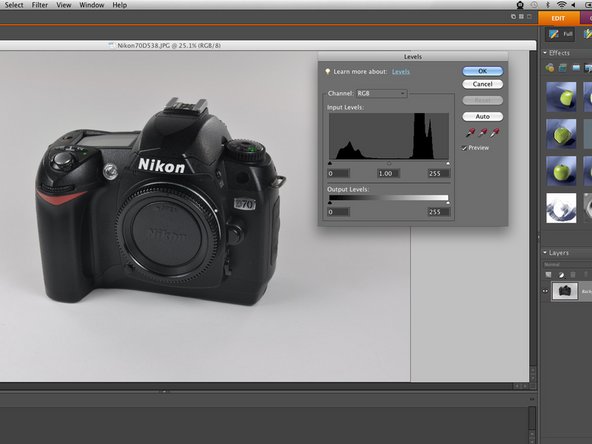Image resolution: width=592 pixels, height=444 pixels.
Task: Pick the gray point eyedropper in Levels
Action: 483,133
